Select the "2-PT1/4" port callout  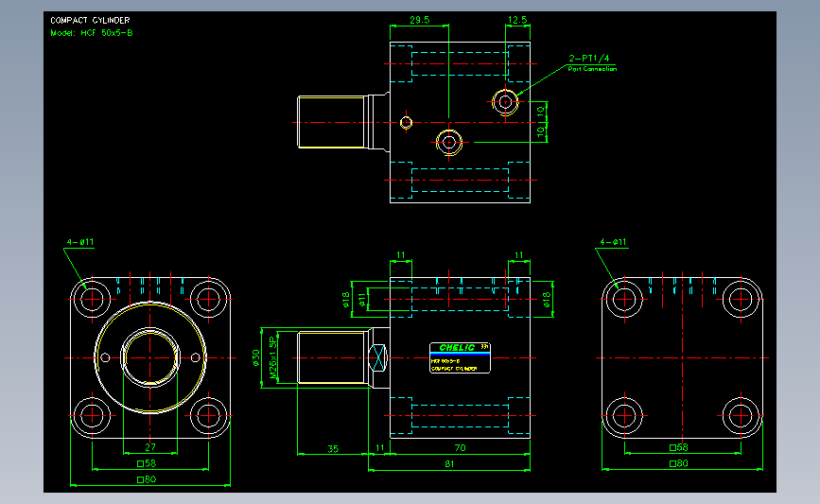coord(589,58)
